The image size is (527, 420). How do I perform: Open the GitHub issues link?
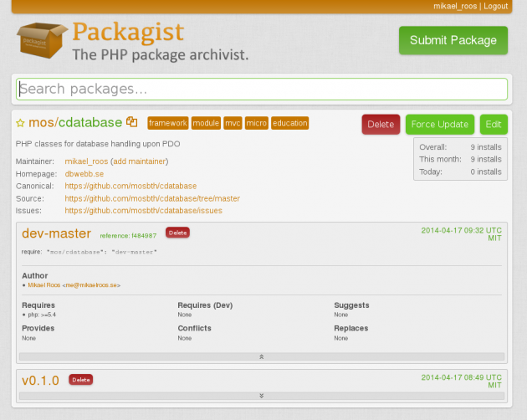[144, 211]
